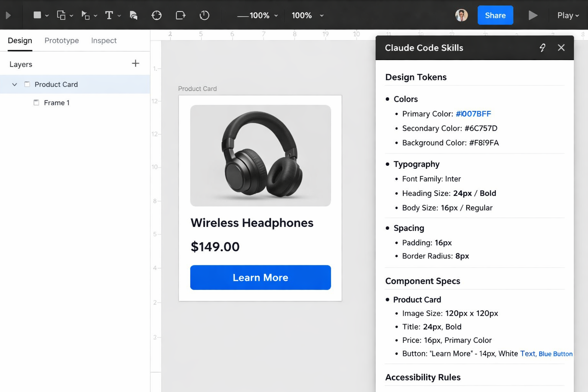This screenshot has height=392, width=588.
Task: Click the Frame 1 layer icon
Action: [x=36, y=103]
